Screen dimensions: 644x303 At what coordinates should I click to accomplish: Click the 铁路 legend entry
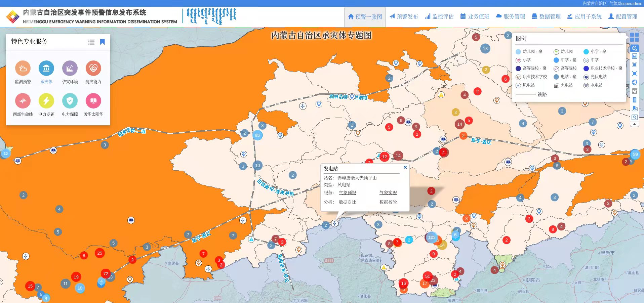(531, 94)
